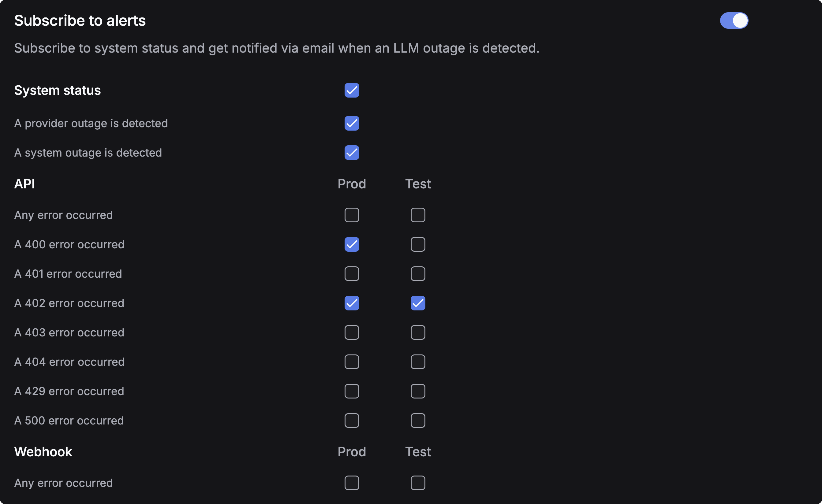Enable Prod alerts for 429 errors
The width and height of the screenshot is (822, 504).
click(352, 391)
